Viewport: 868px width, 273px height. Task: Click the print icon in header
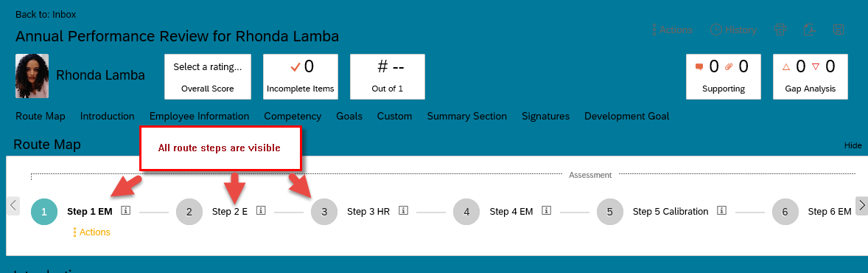tap(780, 30)
